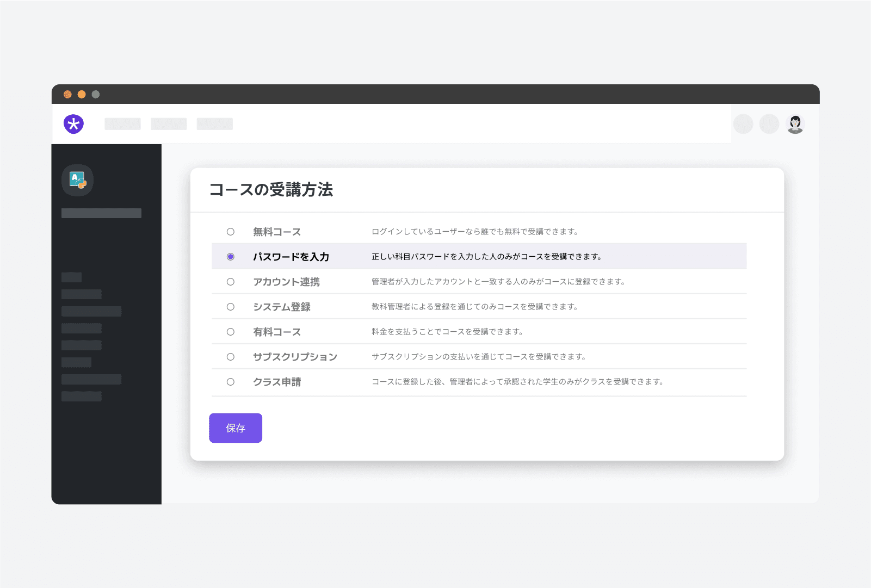Choose the システム登録 radio option
Image resolution: width=871 pixels, height=588 pixels.
[231, 307]
